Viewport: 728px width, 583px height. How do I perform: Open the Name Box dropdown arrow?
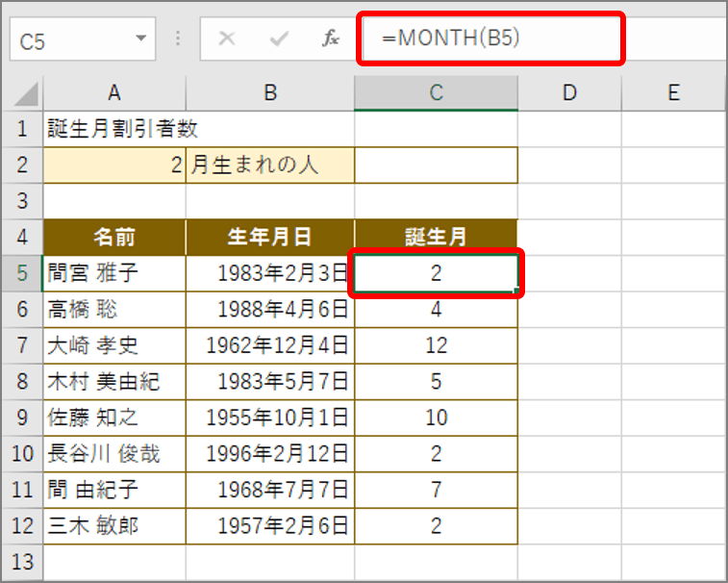[141, 38]
